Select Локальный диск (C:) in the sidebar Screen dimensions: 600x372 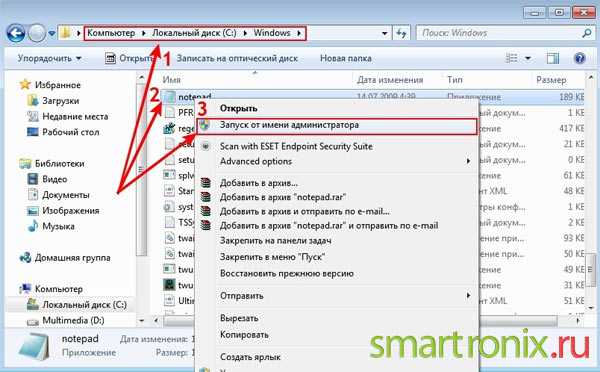click(84, 305)
